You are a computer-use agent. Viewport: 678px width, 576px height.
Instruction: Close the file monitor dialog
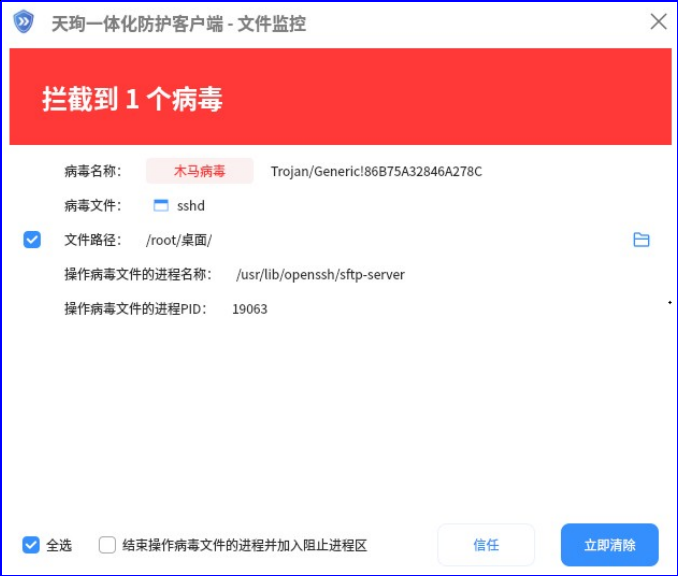pyautogui.click(x=659, y=21)
